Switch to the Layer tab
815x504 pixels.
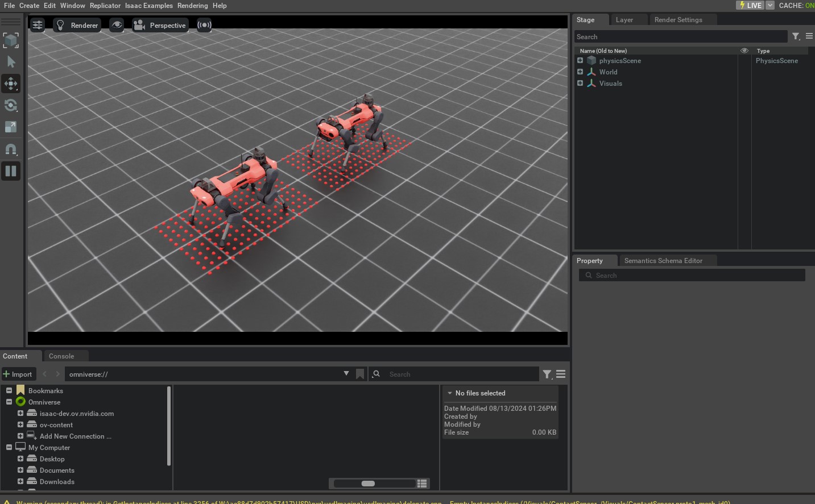pyautogui.click(x=623, y=19)
